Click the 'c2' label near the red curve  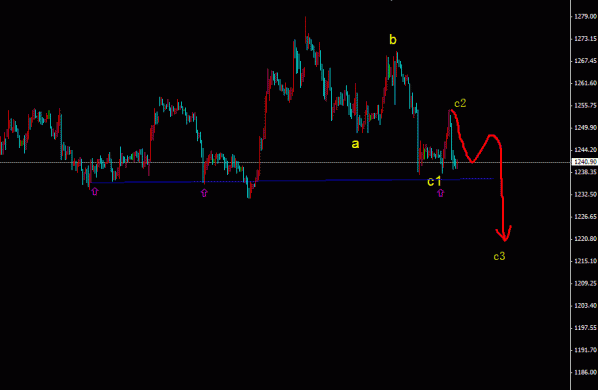[460, 103]
